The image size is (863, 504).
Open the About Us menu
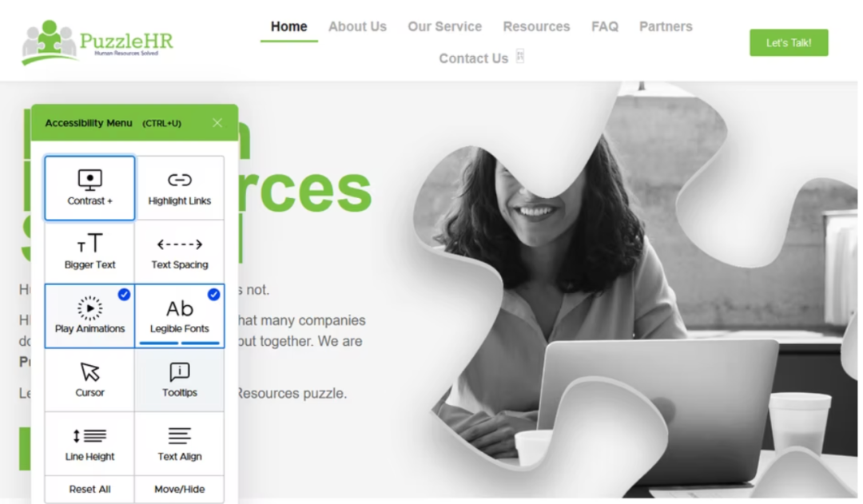[357, 26]
